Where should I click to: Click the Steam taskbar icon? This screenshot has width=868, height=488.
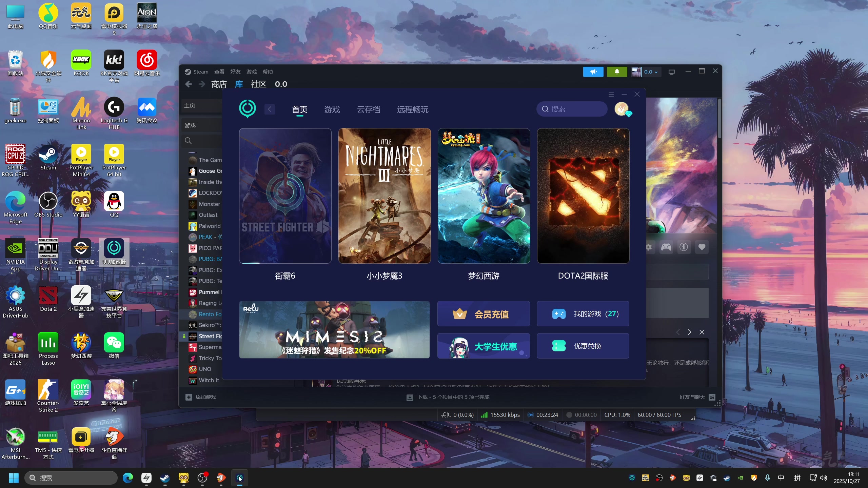point(165,478)
